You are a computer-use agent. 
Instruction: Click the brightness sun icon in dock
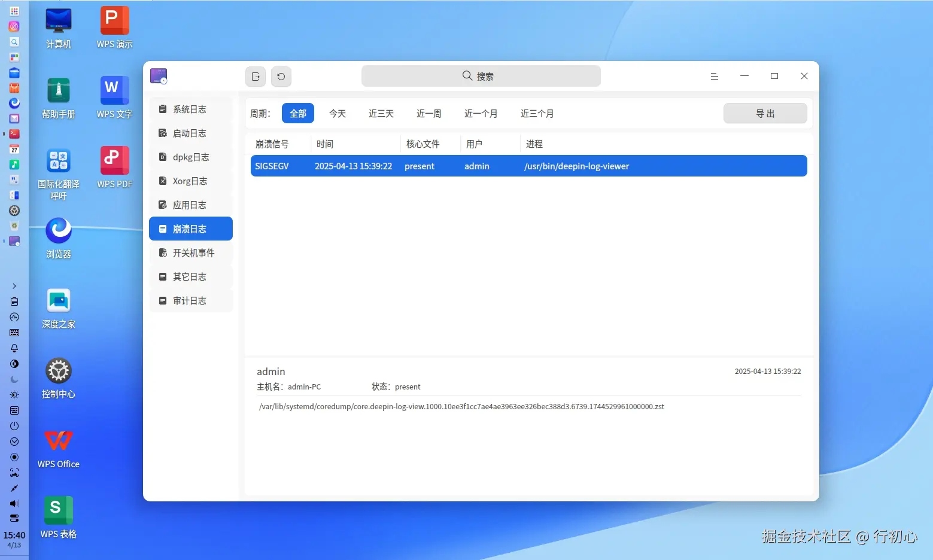[14, 395]
